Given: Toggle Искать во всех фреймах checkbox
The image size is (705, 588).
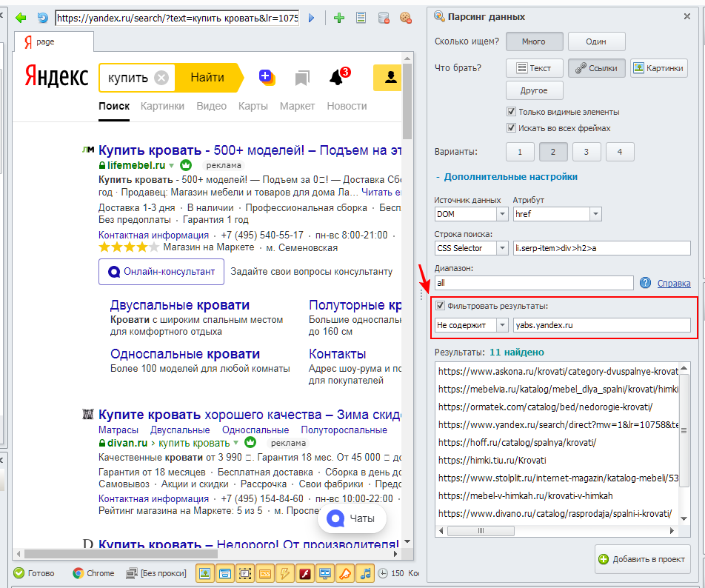Looking at the screenshot, I should click(x=511, y=127).
